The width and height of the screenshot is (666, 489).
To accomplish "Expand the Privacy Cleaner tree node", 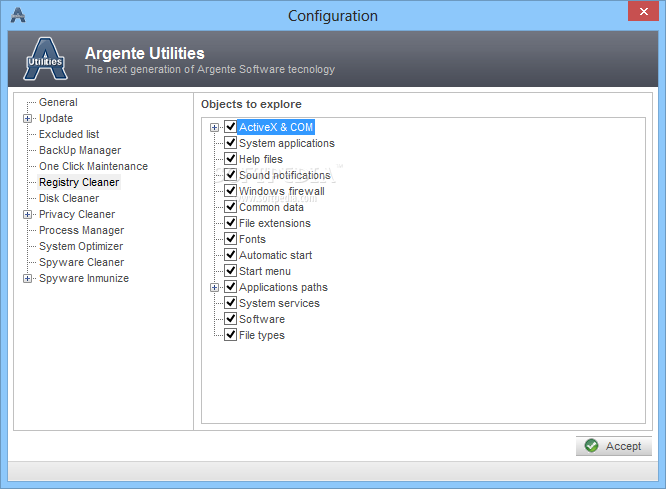I will 27,215.
